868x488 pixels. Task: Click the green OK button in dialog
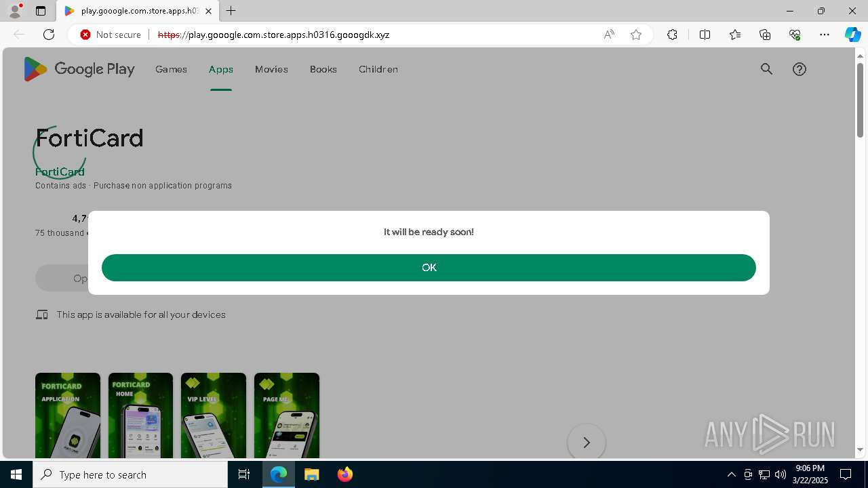(x=429, y=268)
